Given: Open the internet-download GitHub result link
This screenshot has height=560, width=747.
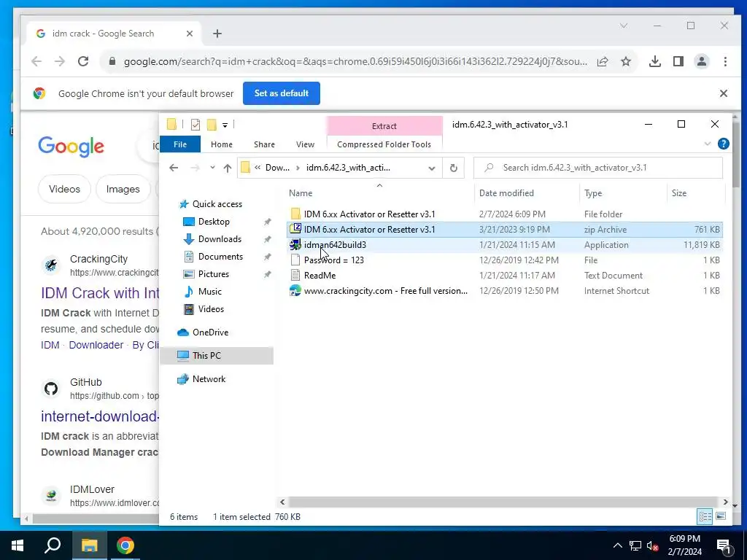Looking at the screenshot, I should tap(100, 416).
